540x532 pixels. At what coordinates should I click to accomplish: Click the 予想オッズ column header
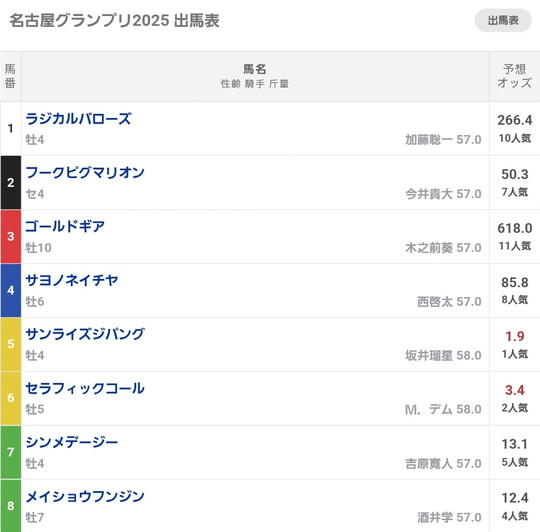(515, 76)
